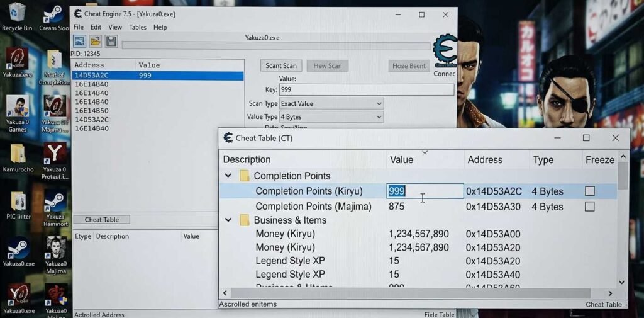Viewport: 644px width, 318px height.
Task: Click the Cheat Table vertical scrollbar thumb
Action: point(622,176)
